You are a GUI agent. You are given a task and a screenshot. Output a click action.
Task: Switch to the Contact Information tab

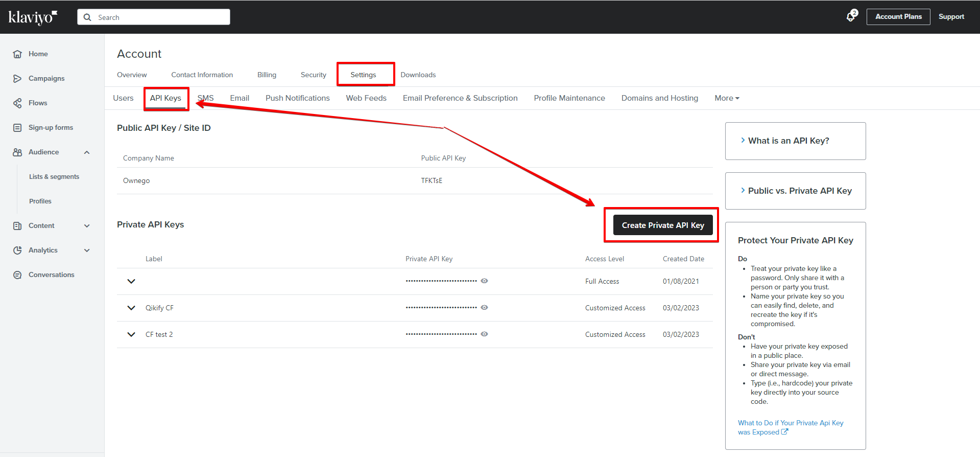(x=202, y=75)
